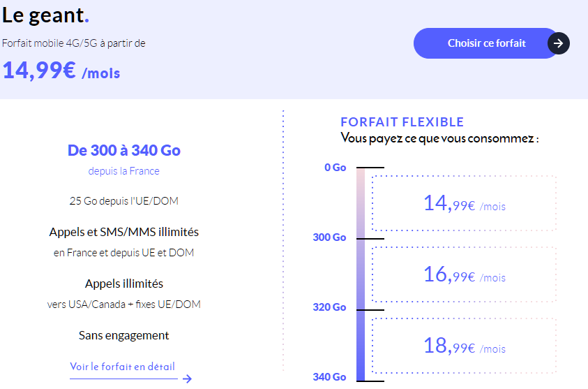Click the 340 Go marker label
The width and height of the screenshot is (588, 389).
coord(329,377)
